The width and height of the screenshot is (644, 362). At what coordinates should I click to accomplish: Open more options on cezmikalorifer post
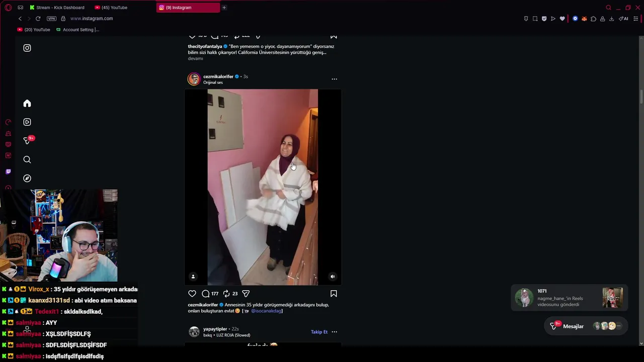[334, 79]
